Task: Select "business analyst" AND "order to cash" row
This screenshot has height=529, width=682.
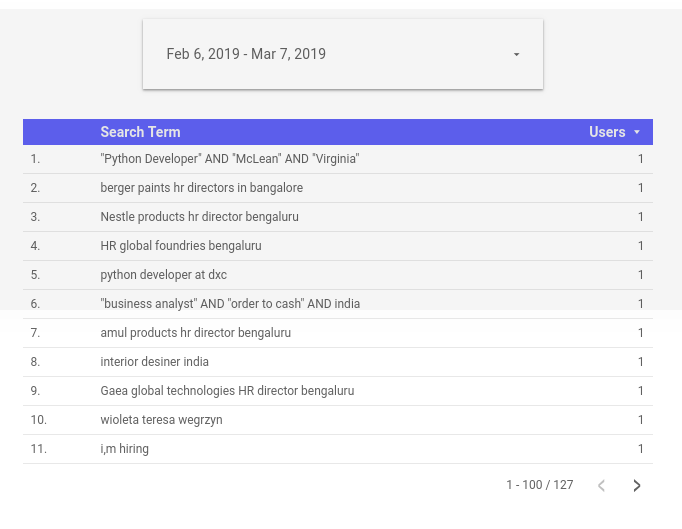Action: (230, 304)
